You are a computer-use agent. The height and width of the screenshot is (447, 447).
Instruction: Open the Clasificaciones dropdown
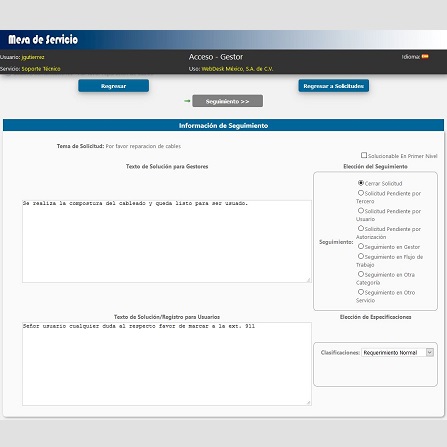pyautogui.click(x=397, y=352)
